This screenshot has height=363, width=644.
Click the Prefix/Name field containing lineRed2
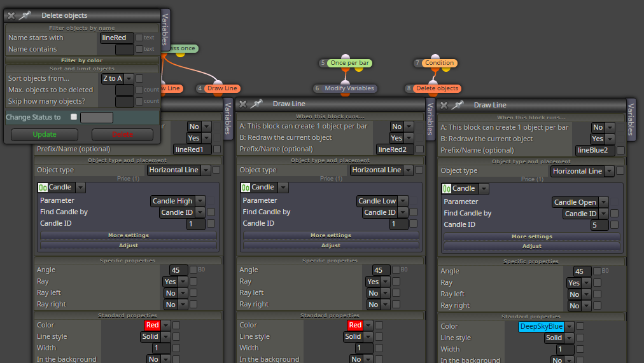tap(396, 149)
